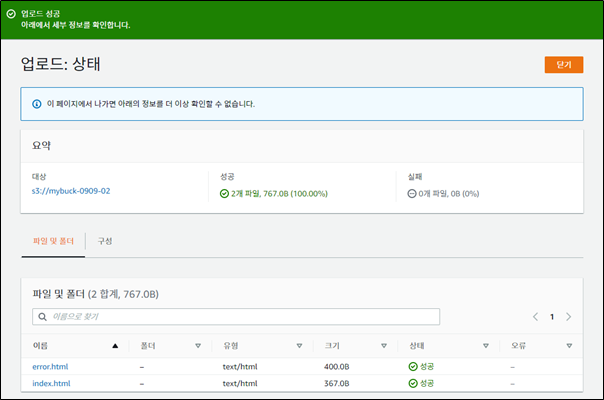This screenshot has height=400, width=604.
Task: Click the minus circle icon in 실패 summary
Action: 412,193
